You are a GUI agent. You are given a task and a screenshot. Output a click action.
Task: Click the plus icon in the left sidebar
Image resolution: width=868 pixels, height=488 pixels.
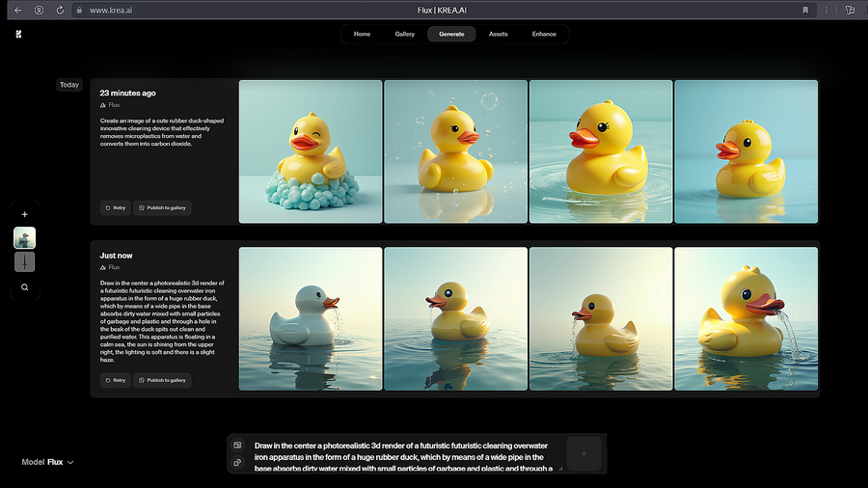25,214
